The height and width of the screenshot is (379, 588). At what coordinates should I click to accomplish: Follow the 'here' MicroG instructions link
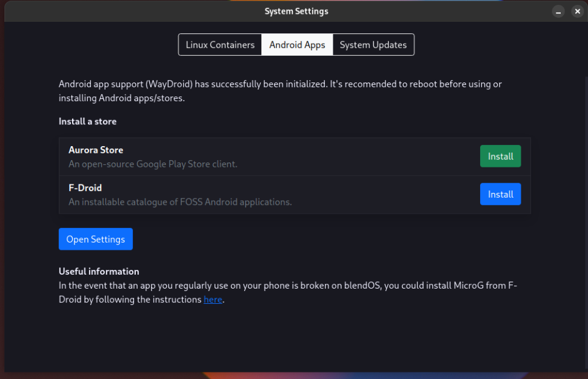(213, 300)
